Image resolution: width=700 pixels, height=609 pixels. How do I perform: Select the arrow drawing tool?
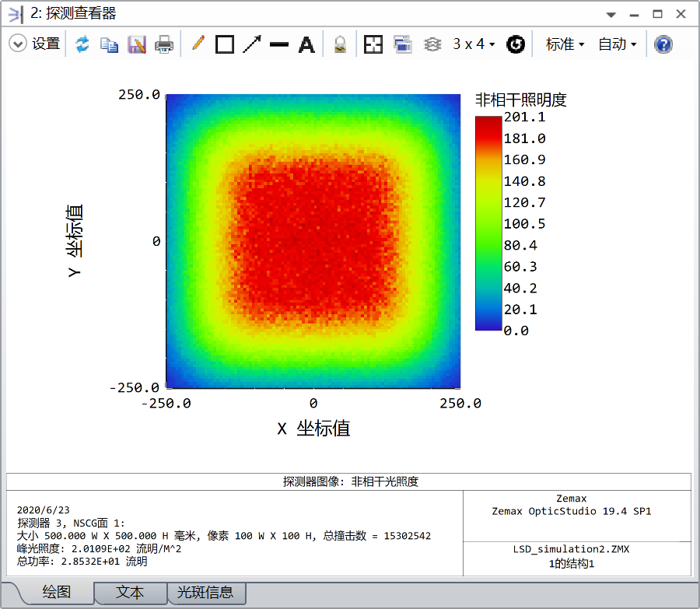click(252, 44)
